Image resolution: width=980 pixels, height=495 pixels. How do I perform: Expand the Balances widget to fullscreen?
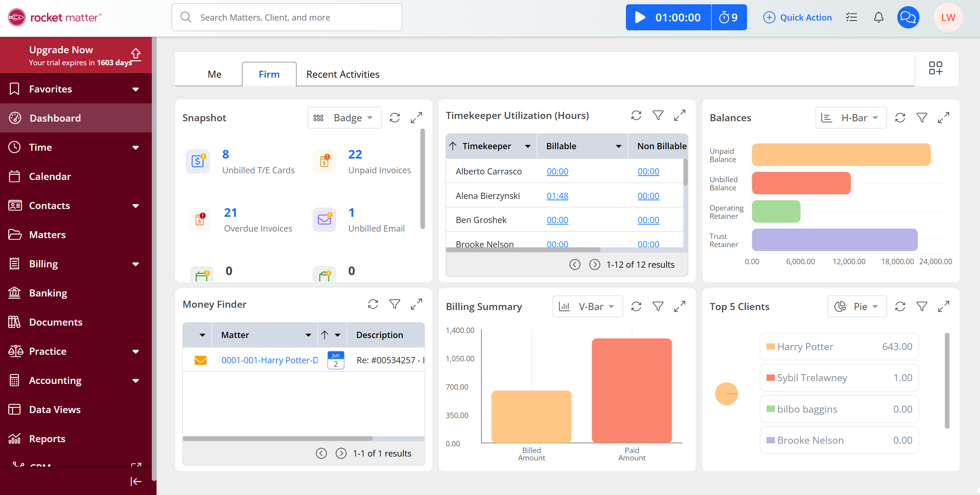click(x=944, y=118)
